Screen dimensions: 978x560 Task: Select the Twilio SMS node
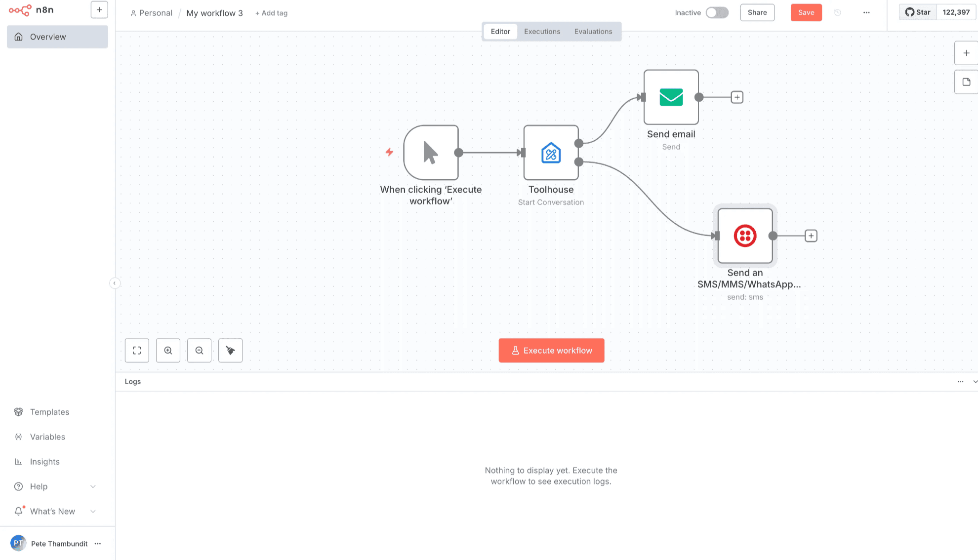click(x=745, y=236)
